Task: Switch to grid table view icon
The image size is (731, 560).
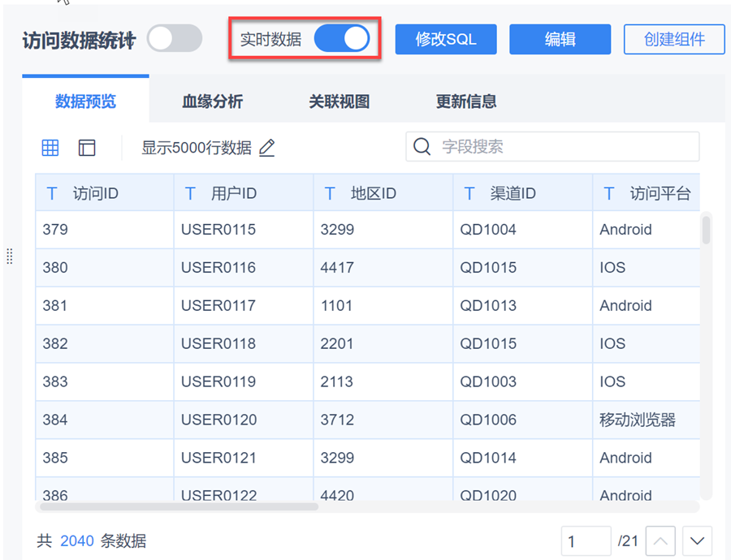Action: 50,147
